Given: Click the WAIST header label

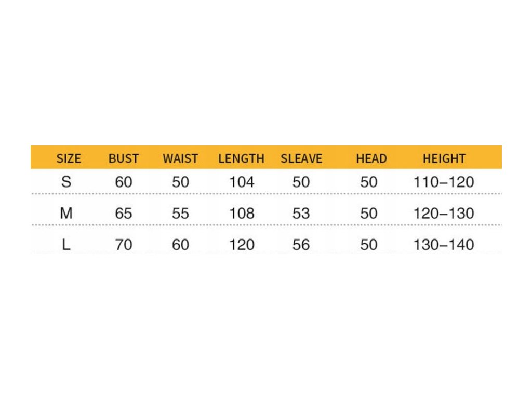Looking at the screenshot, I should point(180,158).
